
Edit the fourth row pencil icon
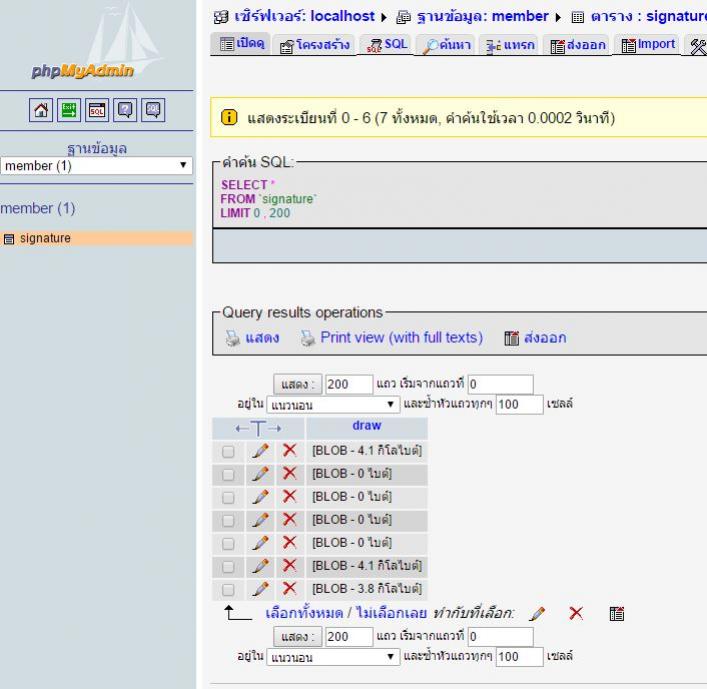pos(260,519)
